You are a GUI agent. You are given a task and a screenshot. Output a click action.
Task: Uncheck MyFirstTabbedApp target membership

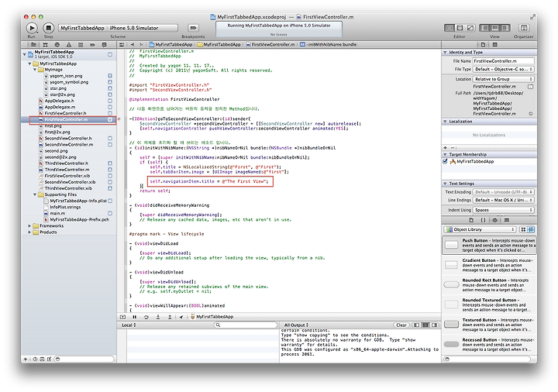445,161
